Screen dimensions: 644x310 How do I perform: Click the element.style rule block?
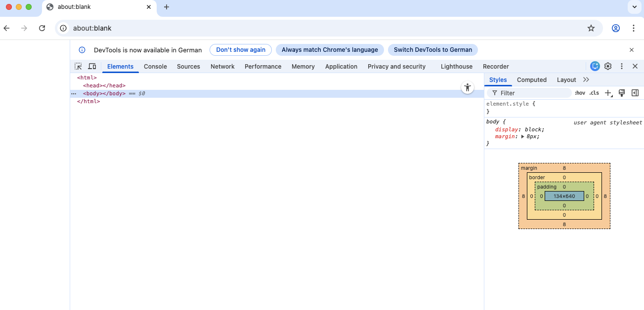click(564, 108)
